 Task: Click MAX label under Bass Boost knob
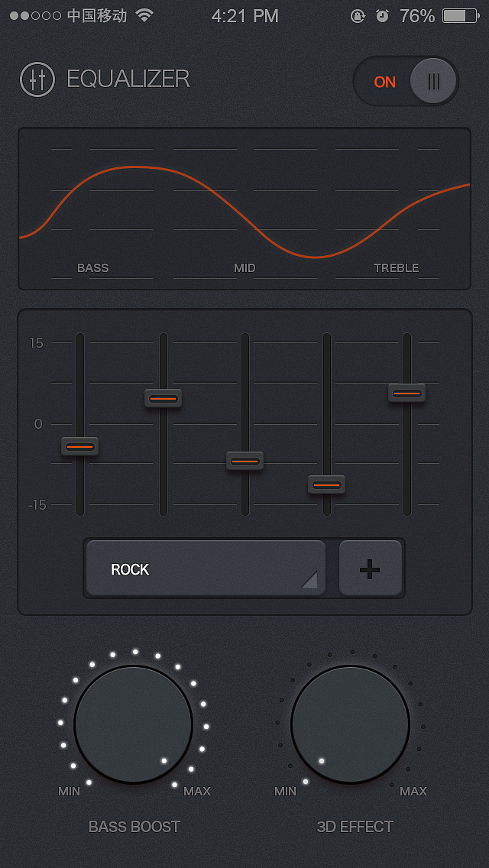[x=197, y=791]
